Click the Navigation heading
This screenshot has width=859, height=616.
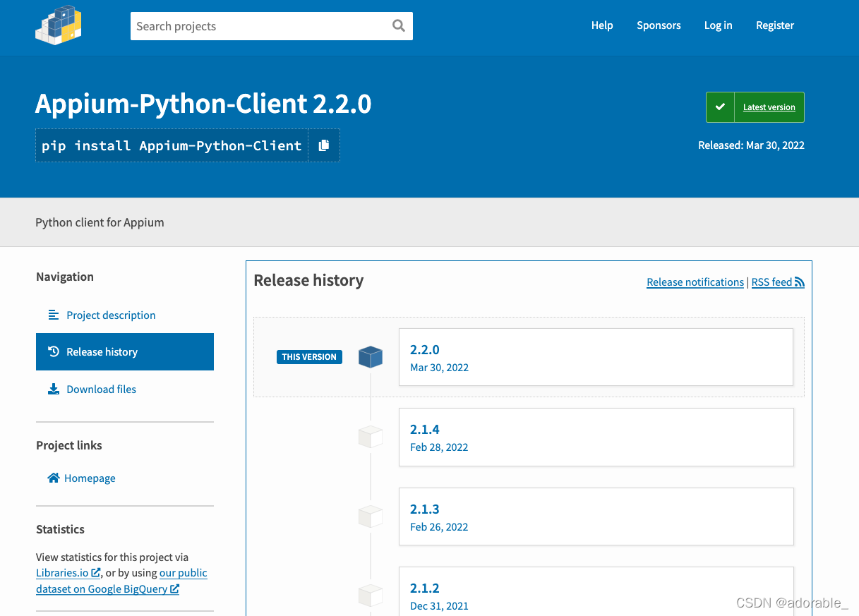pyautogui.click(x=65, y=277)
